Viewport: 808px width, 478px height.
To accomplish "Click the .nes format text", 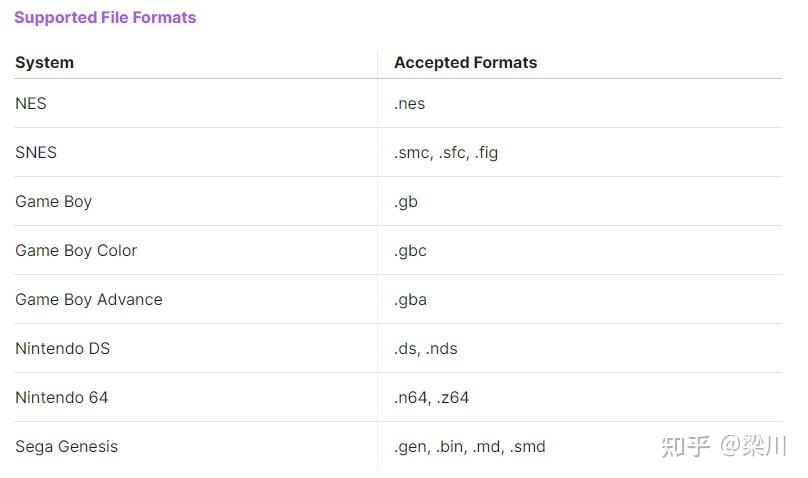I will (410, 103).
